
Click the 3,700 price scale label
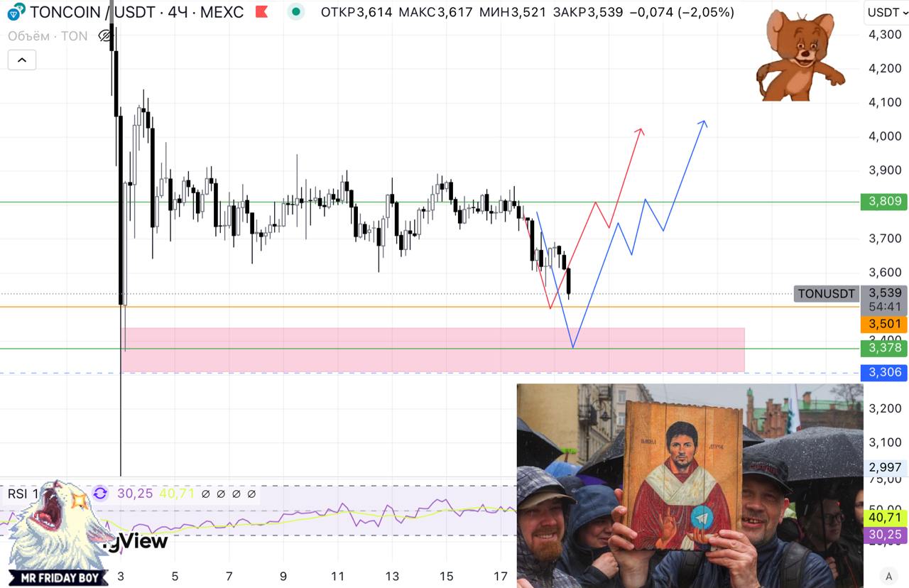[884, 238]
